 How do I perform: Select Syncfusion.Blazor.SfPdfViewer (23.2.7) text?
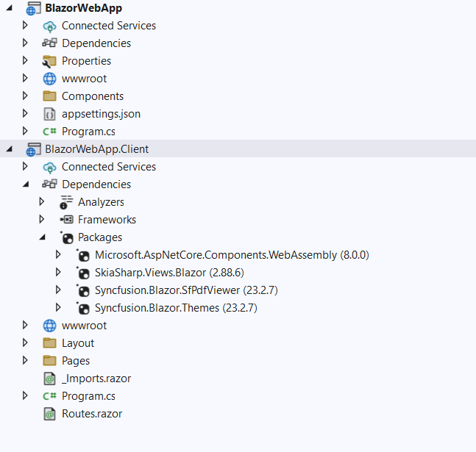[186, 290]
